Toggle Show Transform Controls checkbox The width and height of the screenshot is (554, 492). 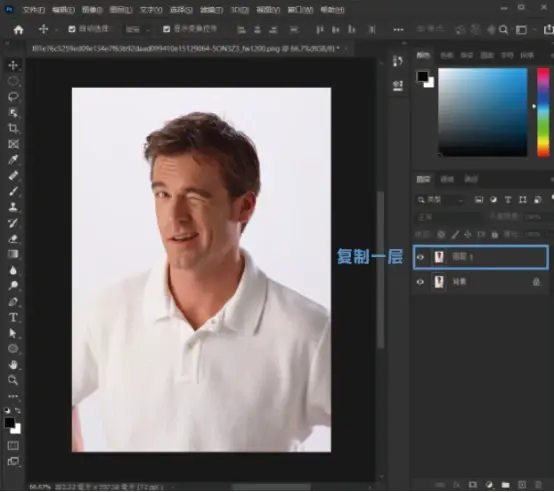[166, 29]
